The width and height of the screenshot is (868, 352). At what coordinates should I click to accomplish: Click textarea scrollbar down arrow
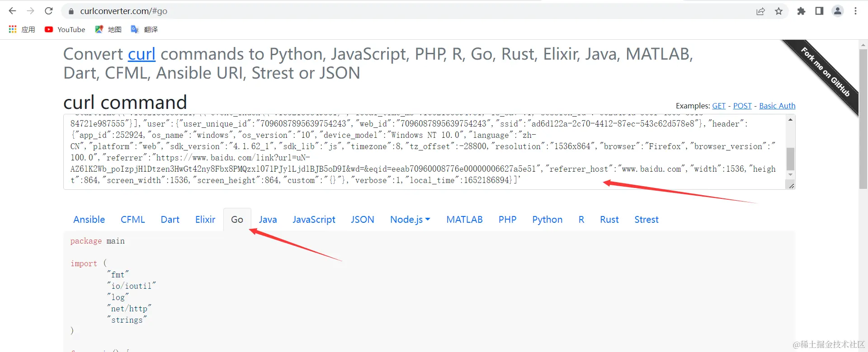click(x=790, y=174)
